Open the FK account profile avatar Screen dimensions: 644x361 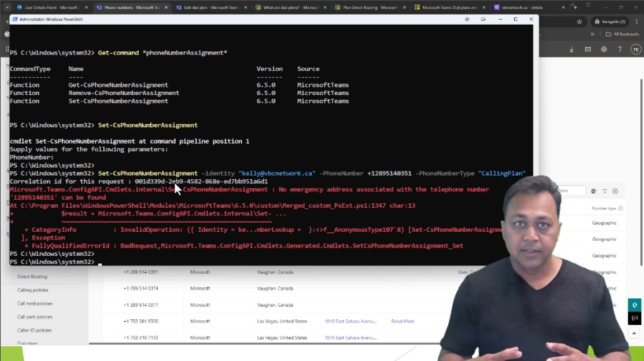point(635,49)
